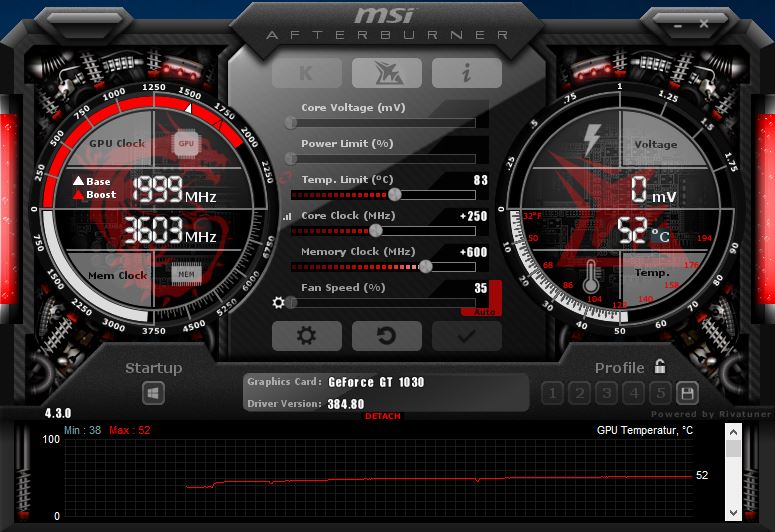Click the Profile label
775x532 pixels.
pos(619,368)
